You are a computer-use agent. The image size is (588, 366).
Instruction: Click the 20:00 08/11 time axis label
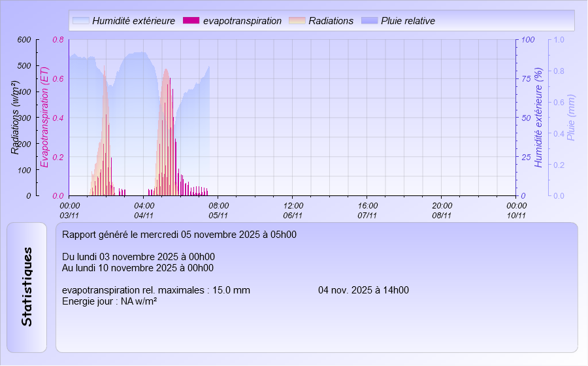[442, 210]
